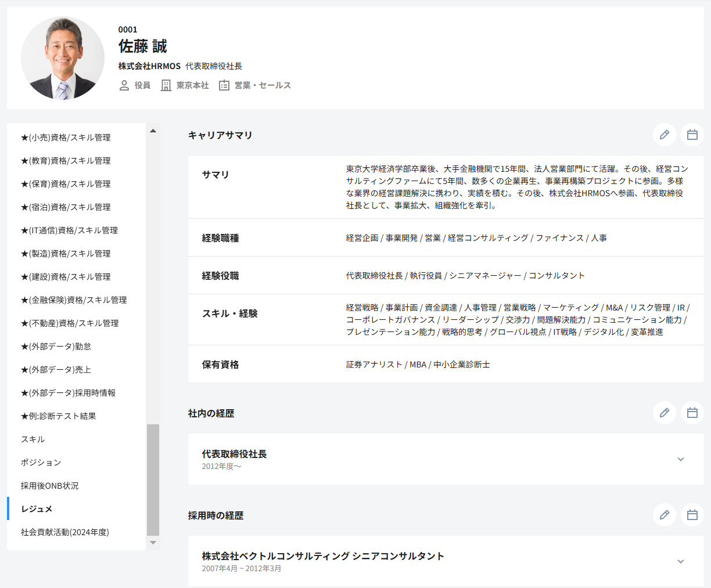
Task: Open スキル in the sidebar menu
Action: point(33,439)
